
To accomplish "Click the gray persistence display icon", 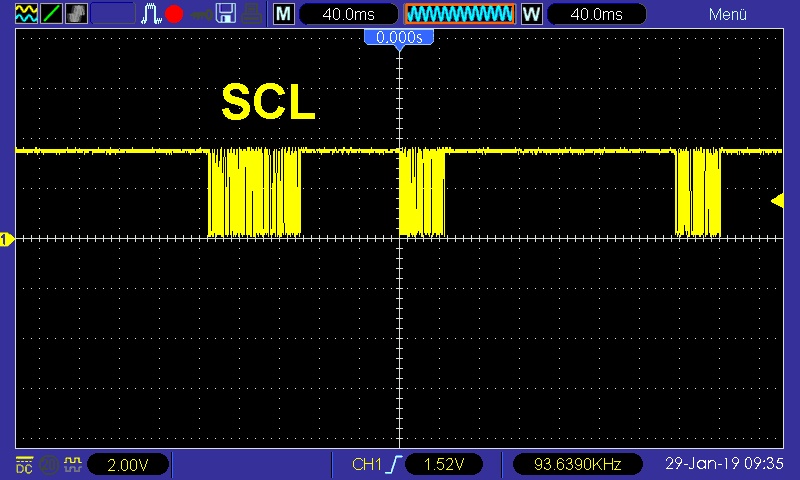I will point(77,14).
